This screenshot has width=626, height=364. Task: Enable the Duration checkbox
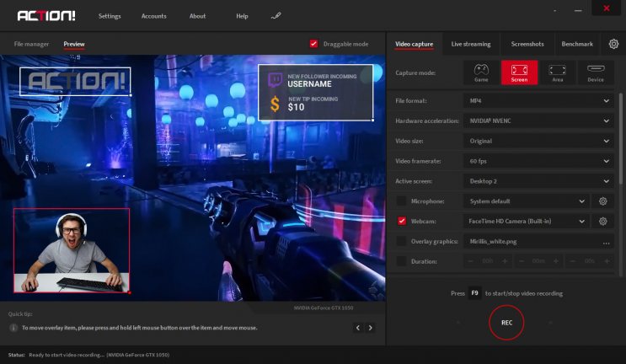click(x=401, y=261)
